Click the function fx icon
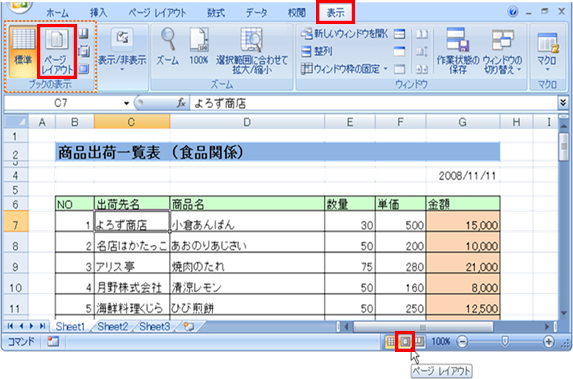 click(181, 103)
